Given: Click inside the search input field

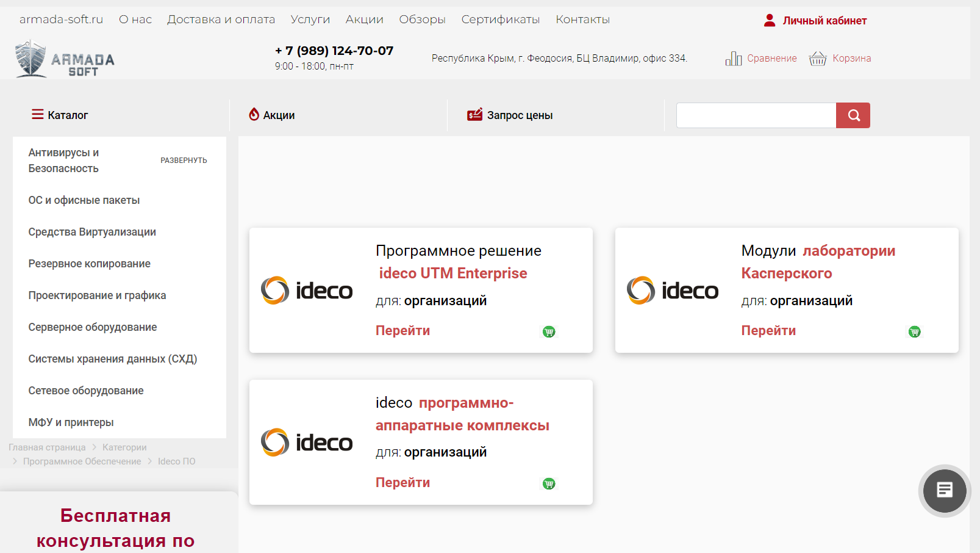Looking at the screenshot, I should [756, 115].
